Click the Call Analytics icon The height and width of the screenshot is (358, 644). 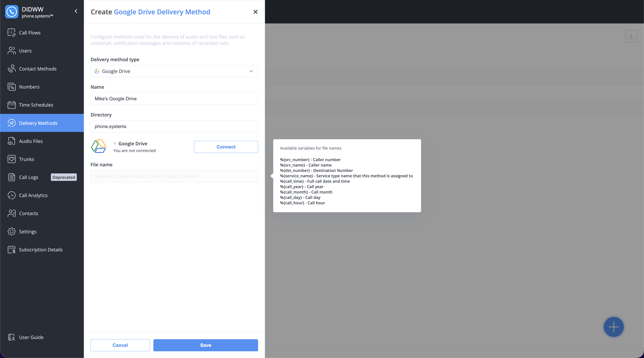(12, 195)
